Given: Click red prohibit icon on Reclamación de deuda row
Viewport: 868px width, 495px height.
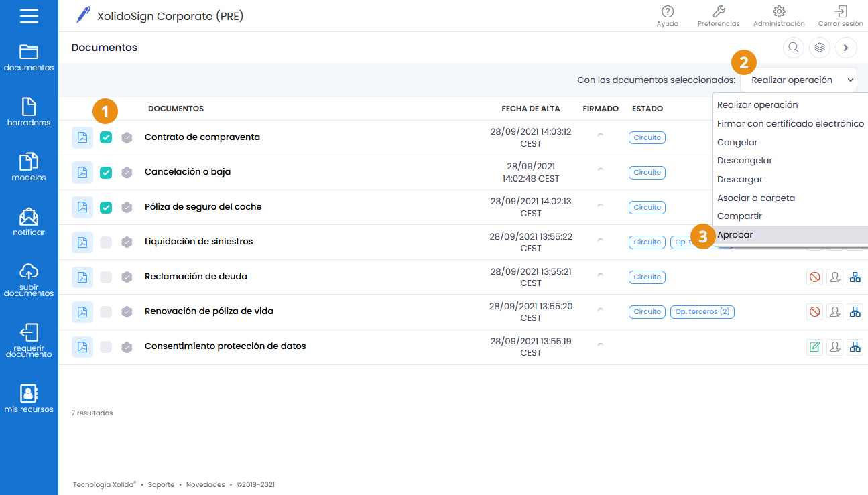Looking at the screenshot, I should 814,277.
